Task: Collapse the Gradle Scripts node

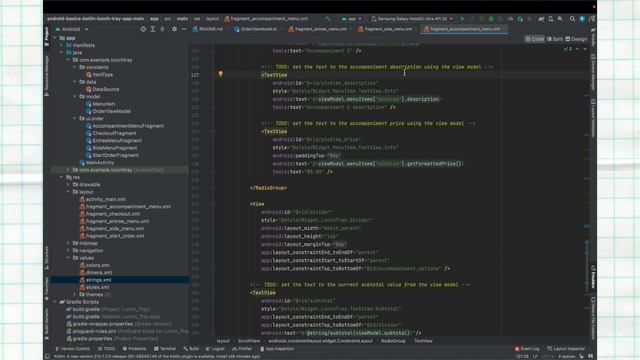Action: 55,302
